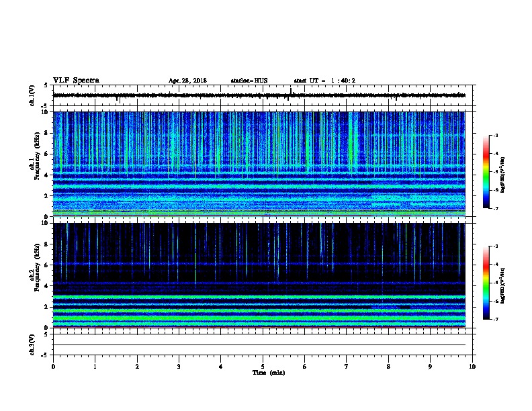Click the log(PSD) label beside ch.1 colorbar
The height and width of the screenshot is (411, 532).
tap(503, 175)
